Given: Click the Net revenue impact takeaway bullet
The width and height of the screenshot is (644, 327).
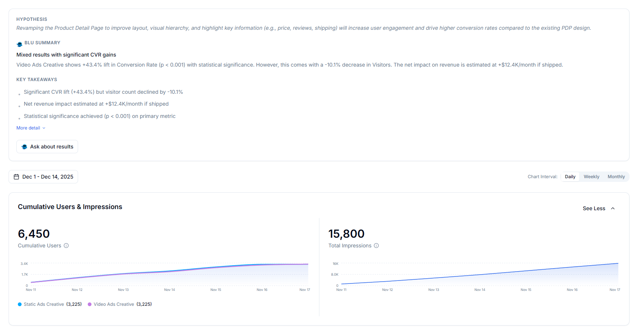Looking at the screenshot, I should click(96, 104).
